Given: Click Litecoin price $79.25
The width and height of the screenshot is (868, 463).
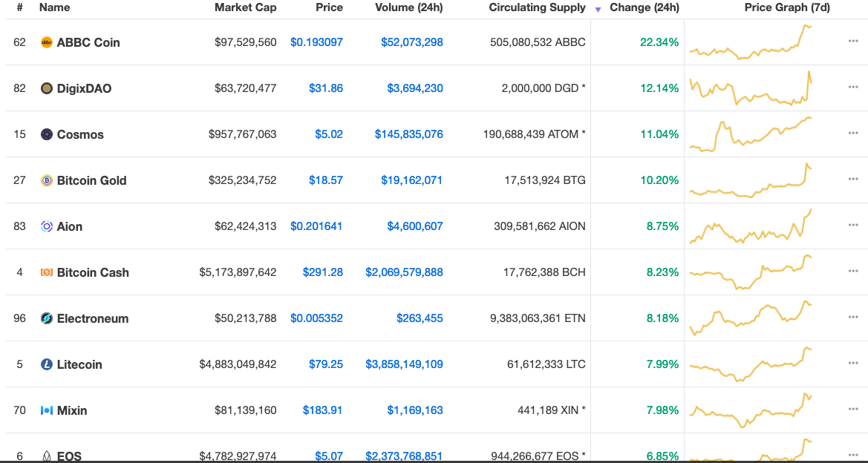Looking at the screenshot, I should click(x=326, y=364).
